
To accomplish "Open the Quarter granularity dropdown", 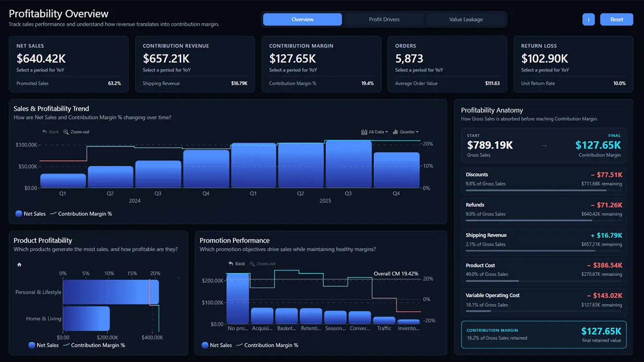I will click(x=405, y=132).
